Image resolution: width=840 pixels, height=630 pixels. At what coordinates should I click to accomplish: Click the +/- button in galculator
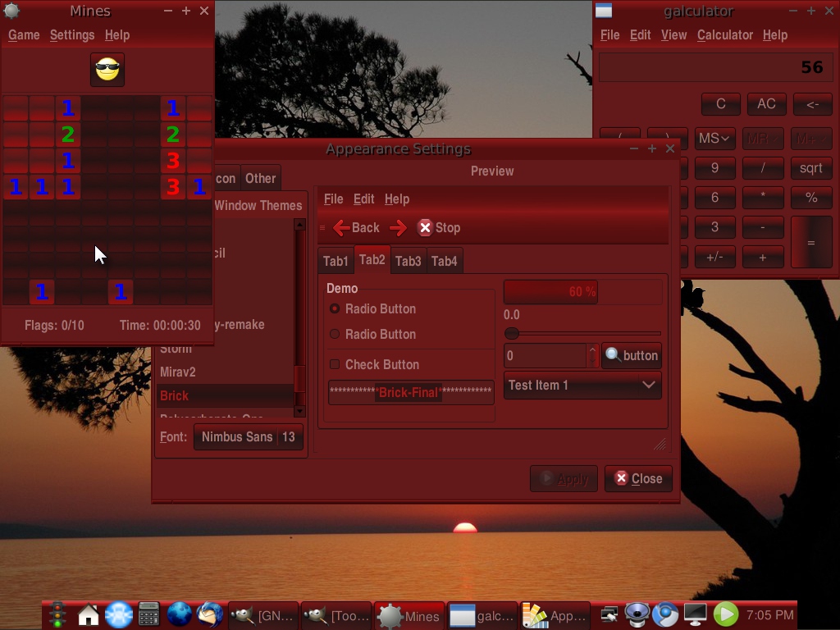tap(714, 257)
